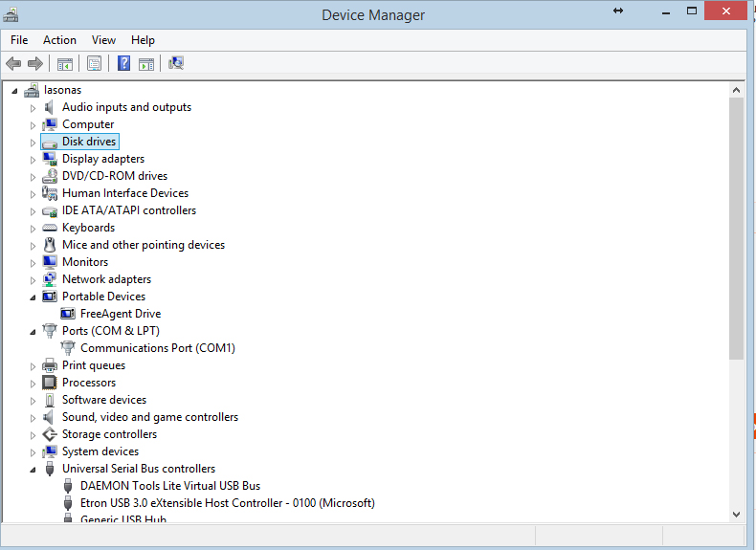756x550 pixels.
Task: Click Scan for hardware changes icon
Action: [176, 64]
